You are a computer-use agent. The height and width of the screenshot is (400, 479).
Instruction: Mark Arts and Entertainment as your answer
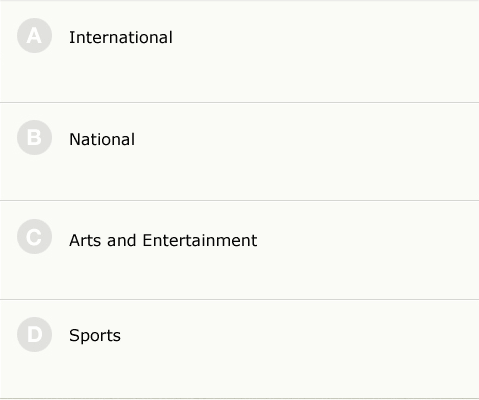point(239,250)
